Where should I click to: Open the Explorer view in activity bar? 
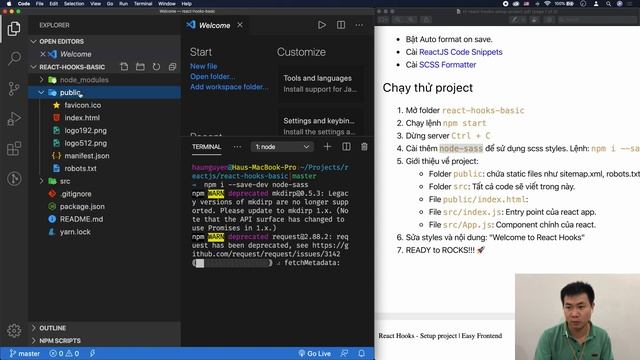[14, 29]
